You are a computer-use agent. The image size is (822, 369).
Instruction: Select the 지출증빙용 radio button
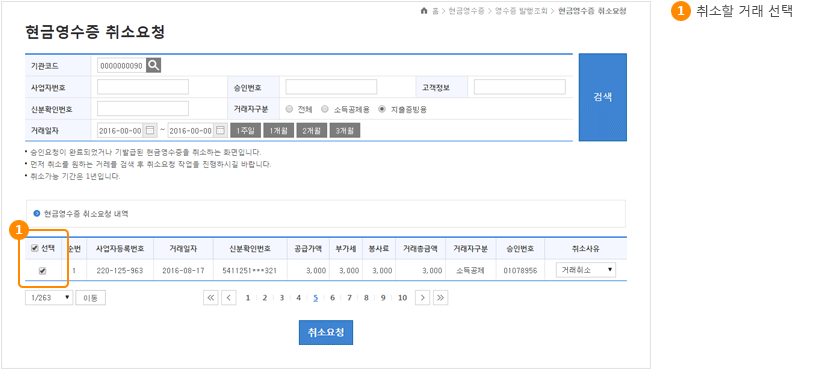(x=382, y=109)
